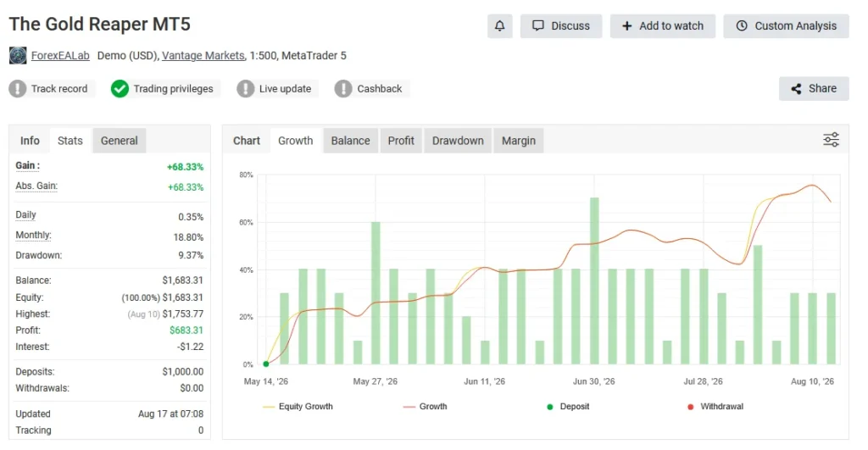
Task: Click the Profit value $683.31
Action: (x=186, y=330)
